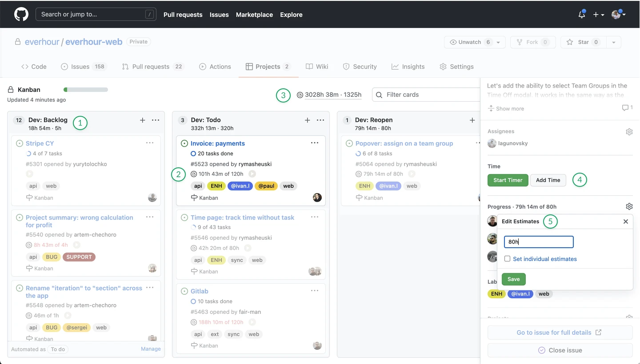Switch to the Actions tab

pyautogui.click(x=215, y=67)
